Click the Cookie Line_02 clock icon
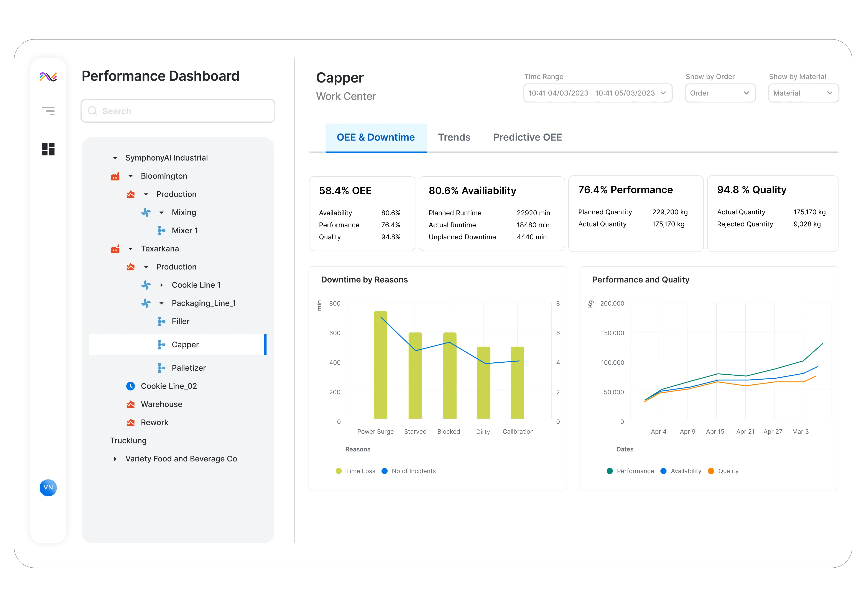The image size is (868, 608). [x=130, y=386]
